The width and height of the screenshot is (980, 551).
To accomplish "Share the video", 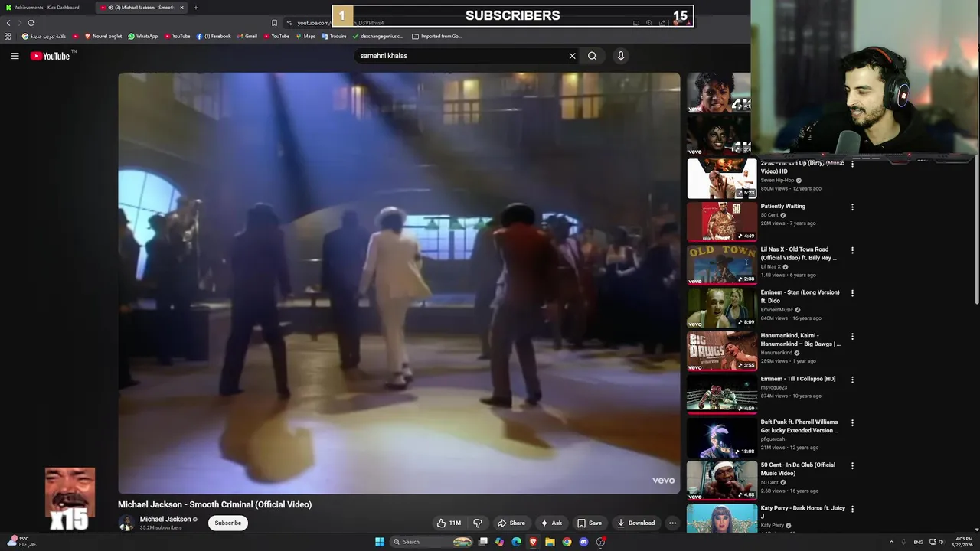I will pos(511,523).
